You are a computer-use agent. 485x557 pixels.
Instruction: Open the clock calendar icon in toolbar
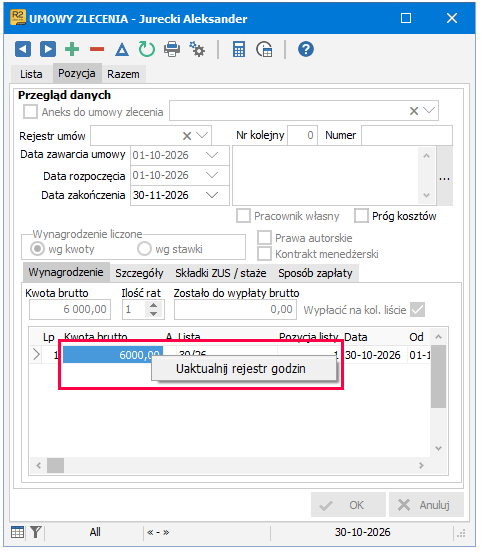coord(264,49)
